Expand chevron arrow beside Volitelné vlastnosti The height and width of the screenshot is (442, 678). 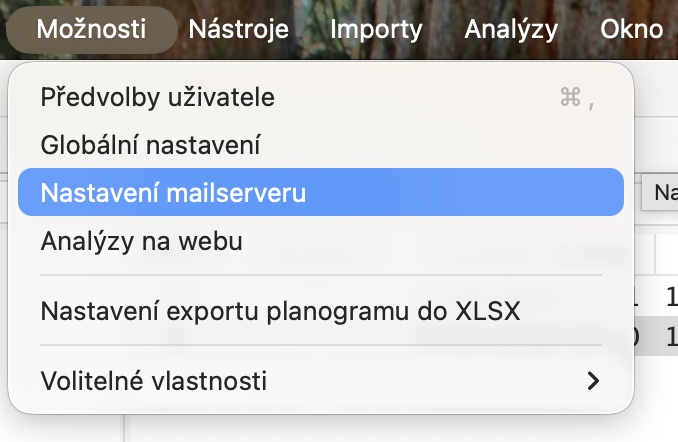593,381
